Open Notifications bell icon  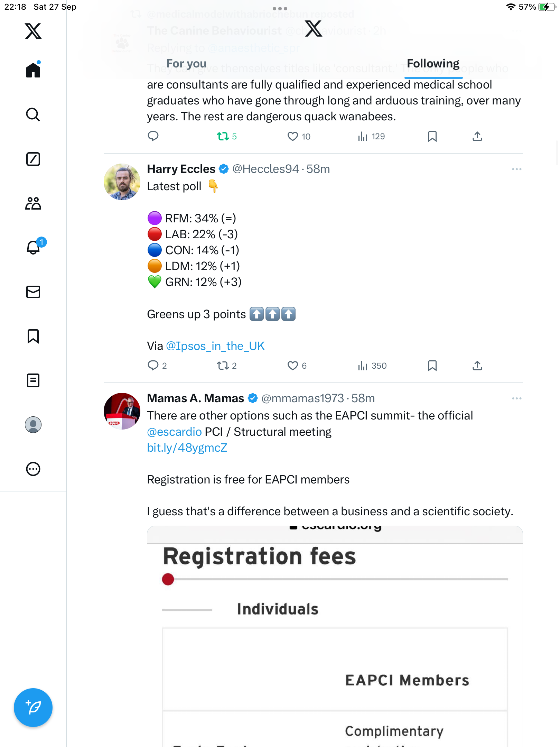[33, 248]
